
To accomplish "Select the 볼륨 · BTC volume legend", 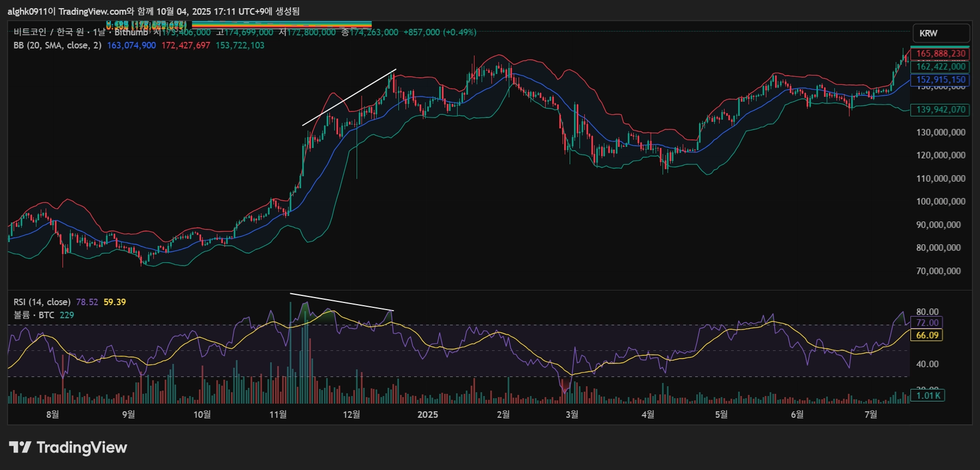I will pos(34,315).
